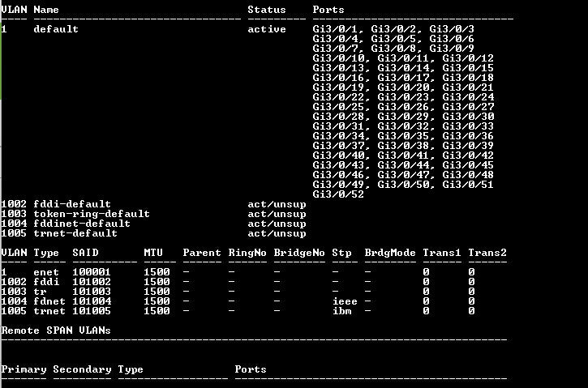Click the 'Trans2' column header
Screen dimensions: 588x388
[x=487, y=253]
